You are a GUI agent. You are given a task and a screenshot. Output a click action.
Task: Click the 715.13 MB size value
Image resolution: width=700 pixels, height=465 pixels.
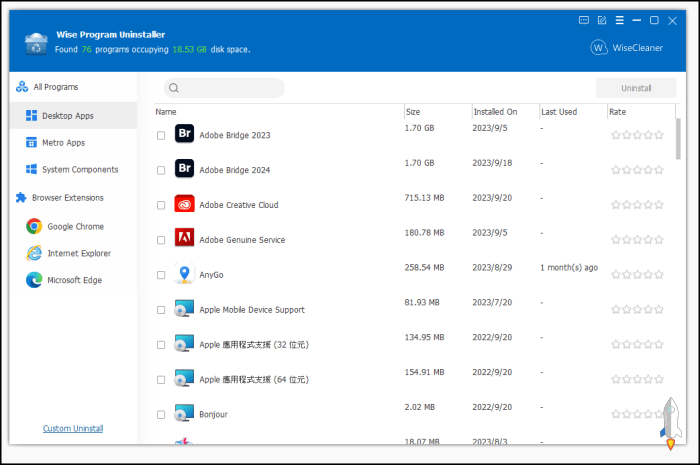pos(424,198)
